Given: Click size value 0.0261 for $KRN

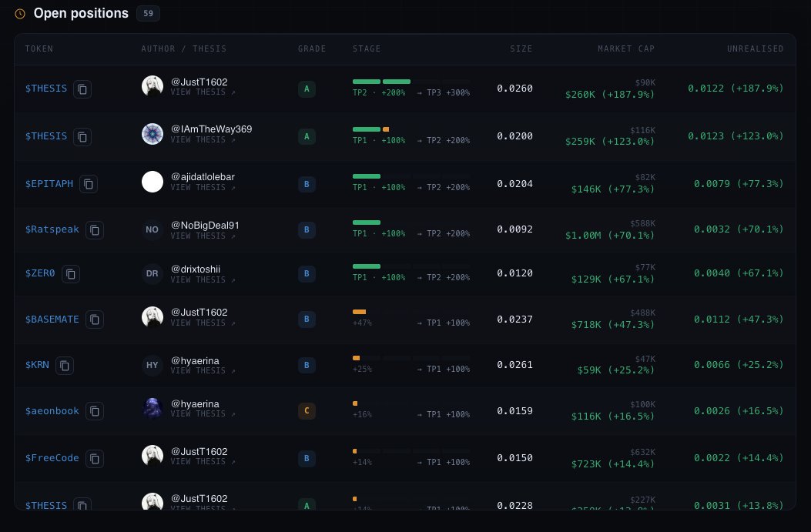Looking at the screenshot, I should [x=514, y=364].
